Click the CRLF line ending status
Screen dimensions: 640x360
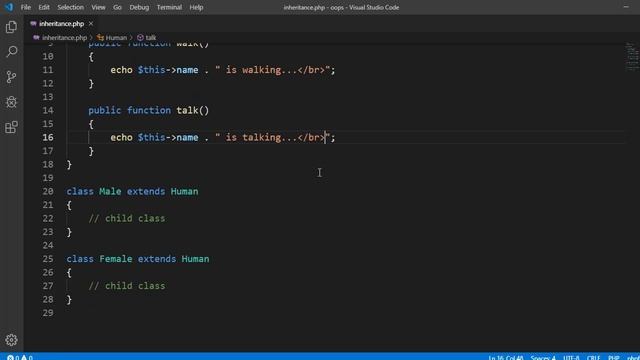[x=593, y=357]
